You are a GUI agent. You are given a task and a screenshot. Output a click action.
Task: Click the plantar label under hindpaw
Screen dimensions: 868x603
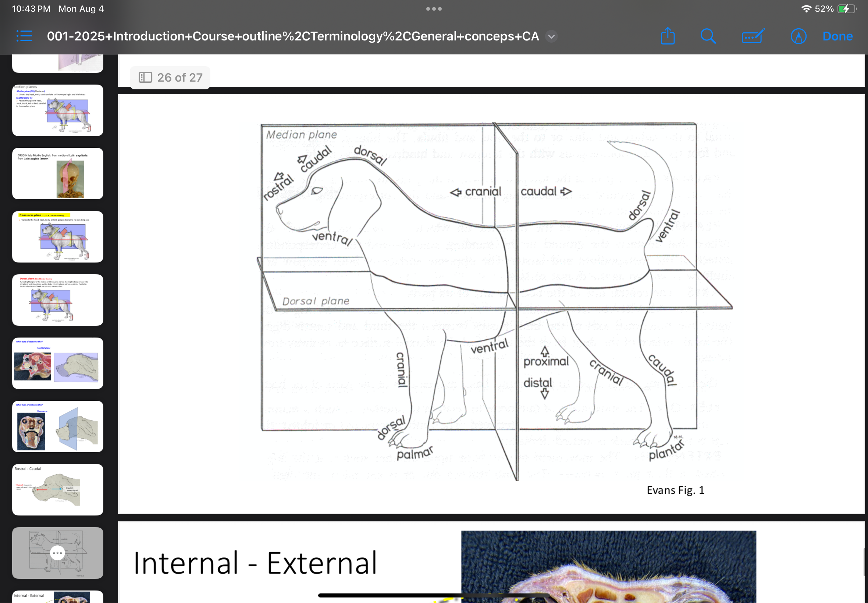666,451
